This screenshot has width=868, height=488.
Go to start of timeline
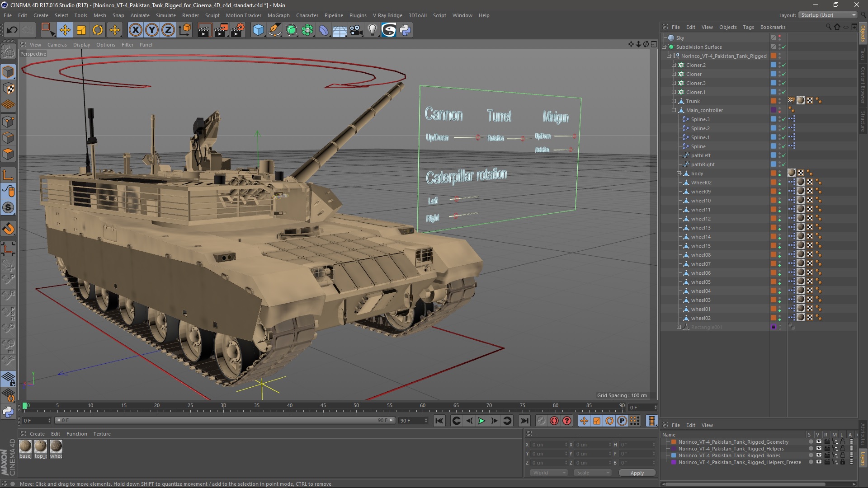[439, 421]
